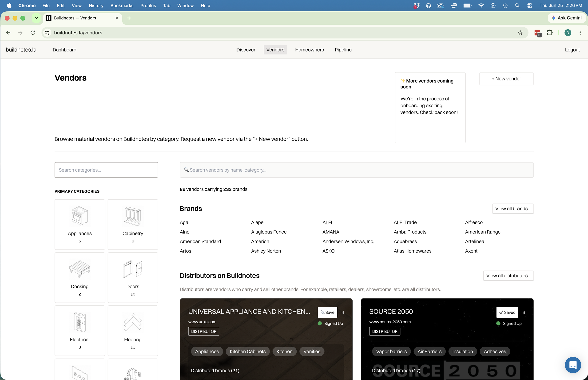Open the Bookmarks menu
Viewport: 588px width, 380px height.
tap(122, 5)
